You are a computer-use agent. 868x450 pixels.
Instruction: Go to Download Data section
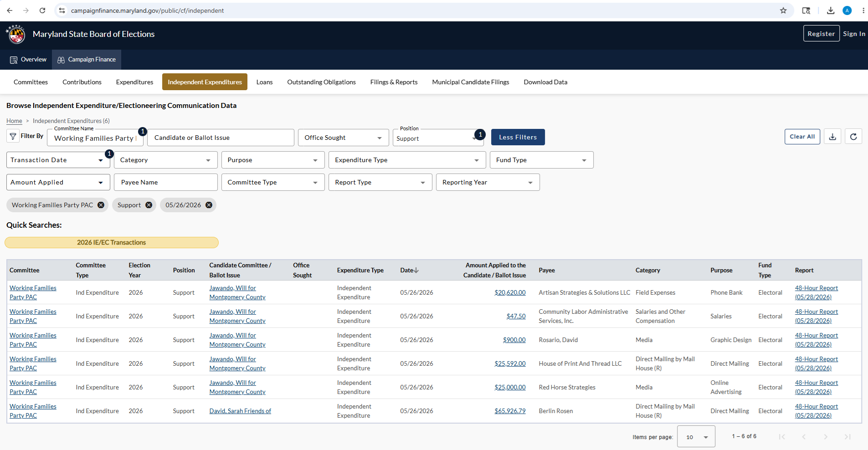point(545,82)
